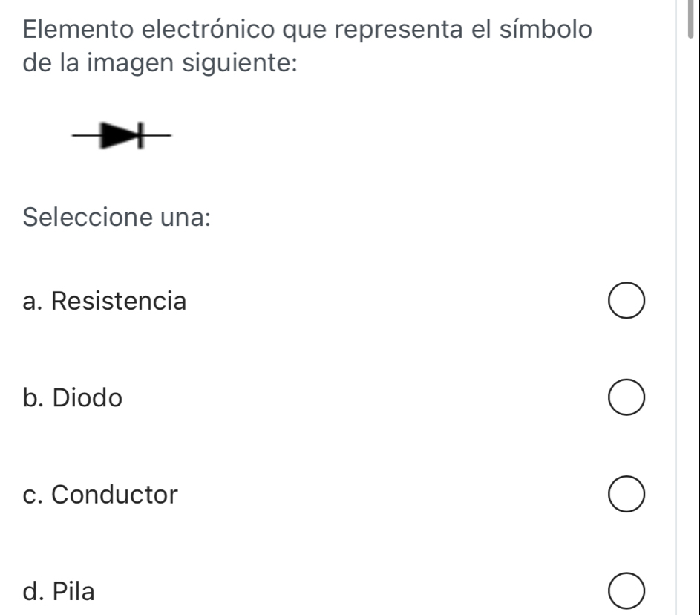Click the "d. Pila" answer text
The image size is (700, 615).
click(59, 591)
